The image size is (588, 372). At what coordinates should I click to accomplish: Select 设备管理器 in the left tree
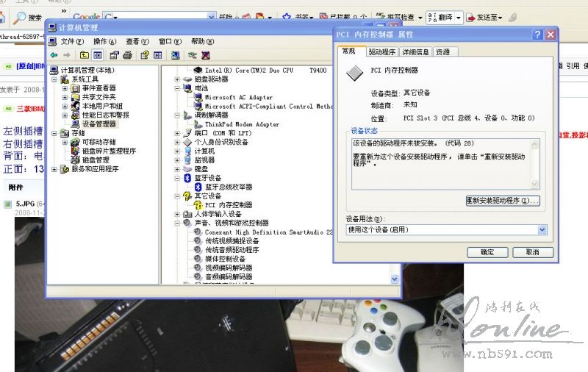(98, 124)
